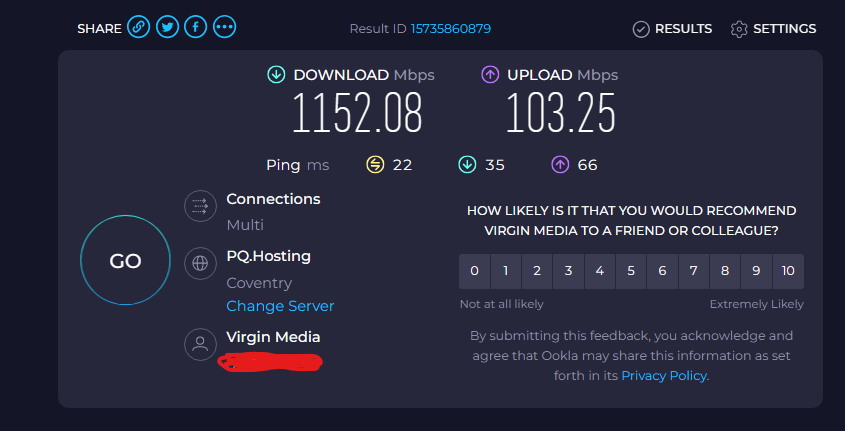Click the download arrow icon
The height and width of the screenshot is (431, 845).
[276, 75]
